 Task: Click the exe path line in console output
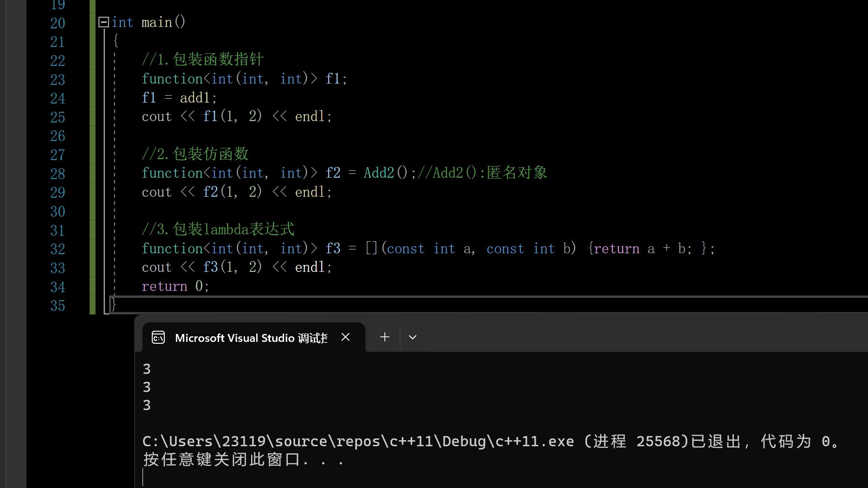click(x=491, y=441)
